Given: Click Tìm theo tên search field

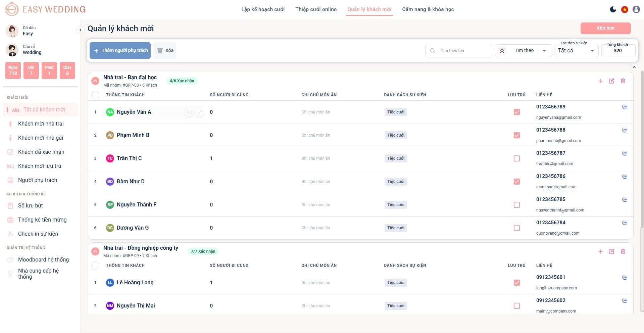Looking at the screenshot, I should (x=458, y=51).
